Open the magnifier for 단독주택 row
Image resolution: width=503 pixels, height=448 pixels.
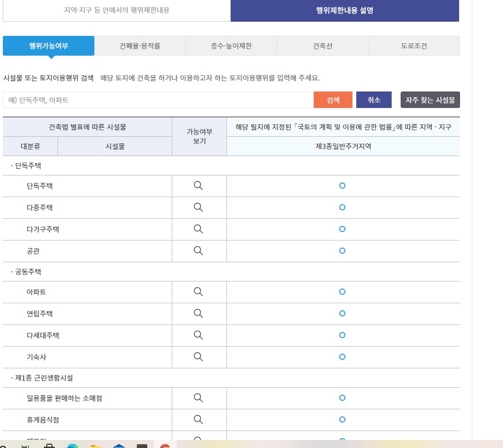pyautogui.click(x=198, y=186)
